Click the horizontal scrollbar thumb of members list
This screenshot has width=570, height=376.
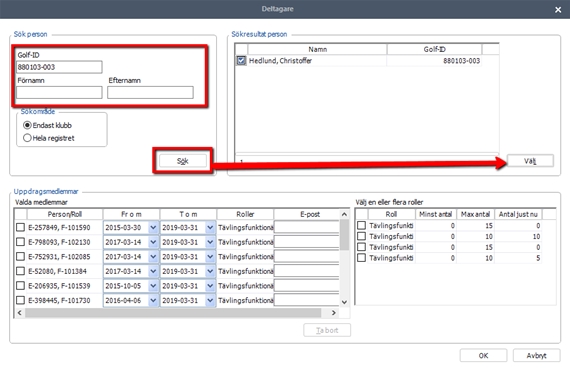tap(173, 313)
